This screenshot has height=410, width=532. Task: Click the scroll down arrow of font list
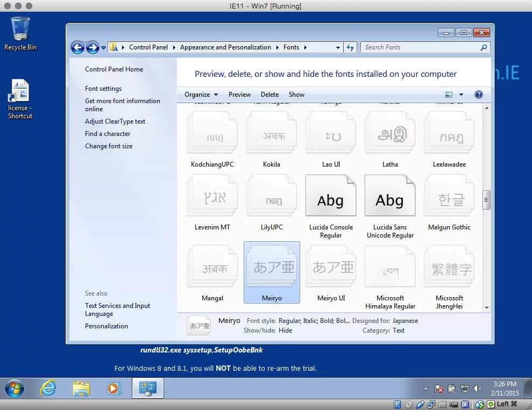click(x=487, y=308)
